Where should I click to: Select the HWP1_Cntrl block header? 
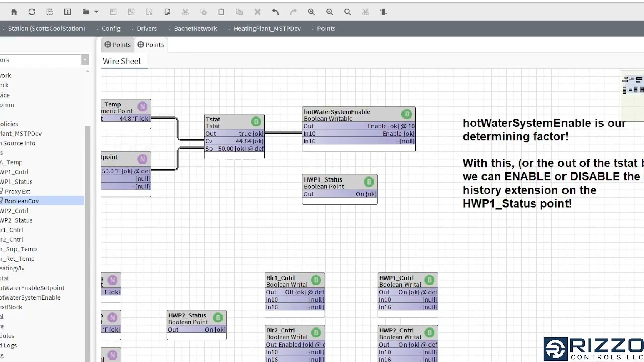click(408, 281)
